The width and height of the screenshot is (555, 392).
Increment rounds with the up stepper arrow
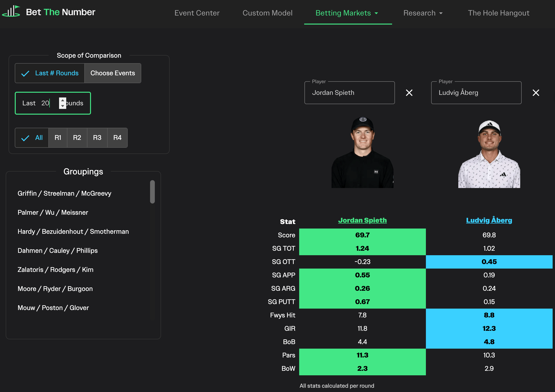[63, 100]
